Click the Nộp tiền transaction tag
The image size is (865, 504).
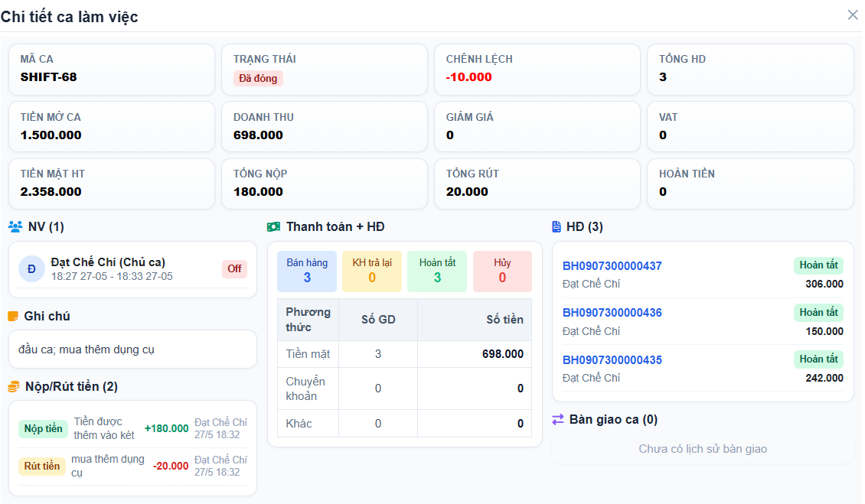[43, 428]
